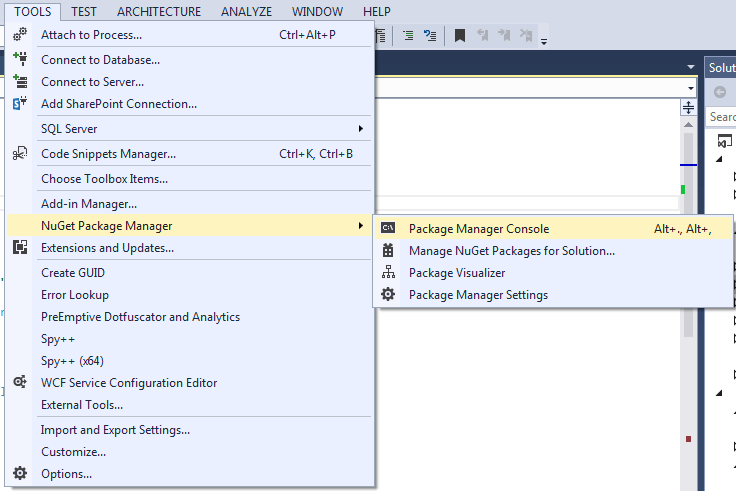Click the editor scrollbar up arrow
The height and width of the screenshot is (491, 736).
688,124
